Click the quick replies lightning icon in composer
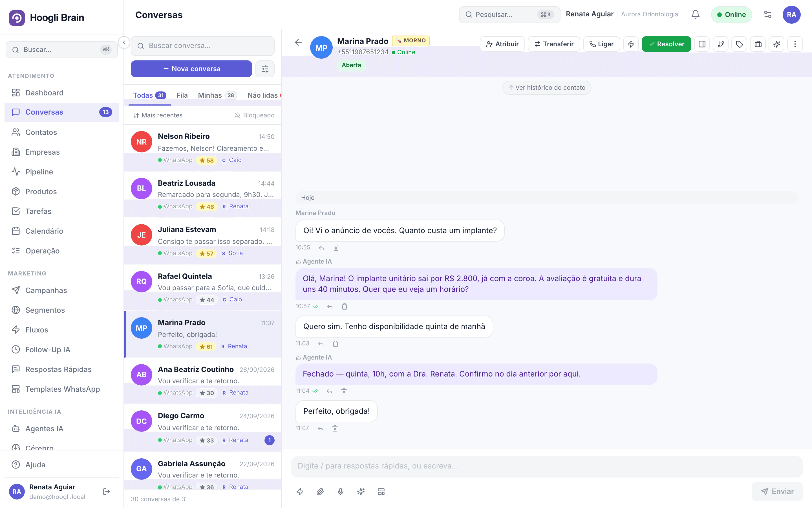This screenshot has width=812, height=508. [300, 492]
